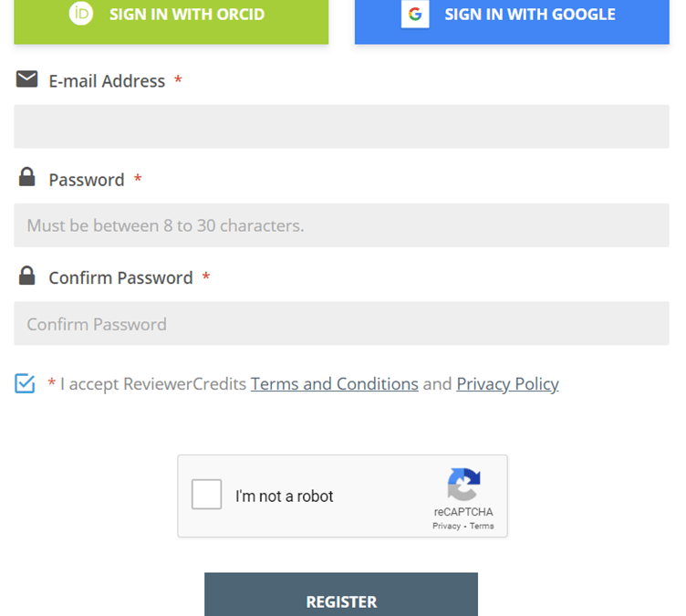Image resolution: width=686 pixels, height=616 pixels.
Task: Click the envelope icon beside E-mail Address
Action: pos(26,79)
